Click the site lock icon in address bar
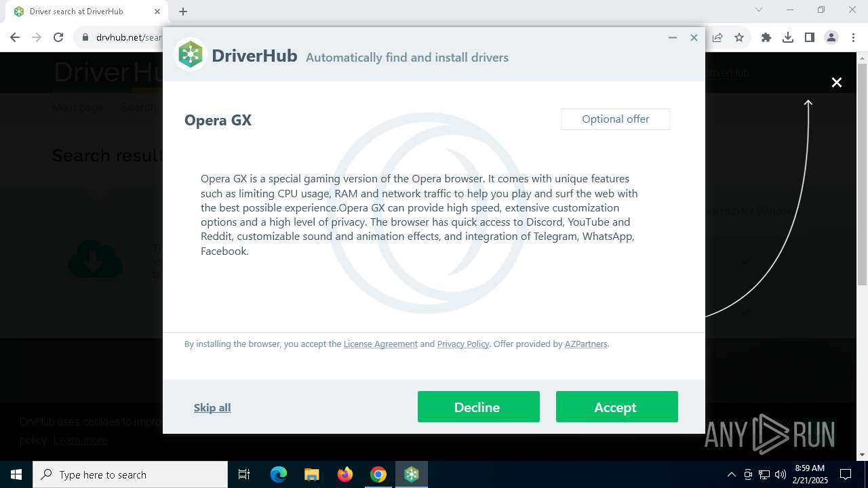Viewport: 868px width, 488px height. pos(85,37)
